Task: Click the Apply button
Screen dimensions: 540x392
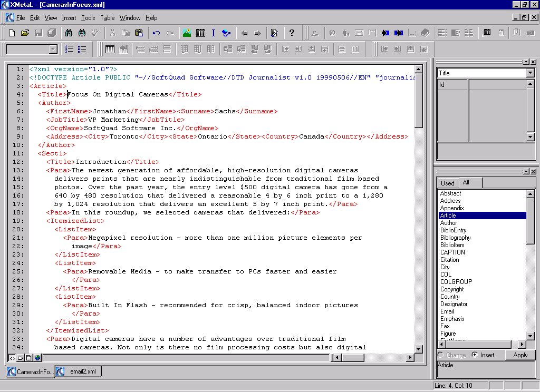Action: coord(520,355)
